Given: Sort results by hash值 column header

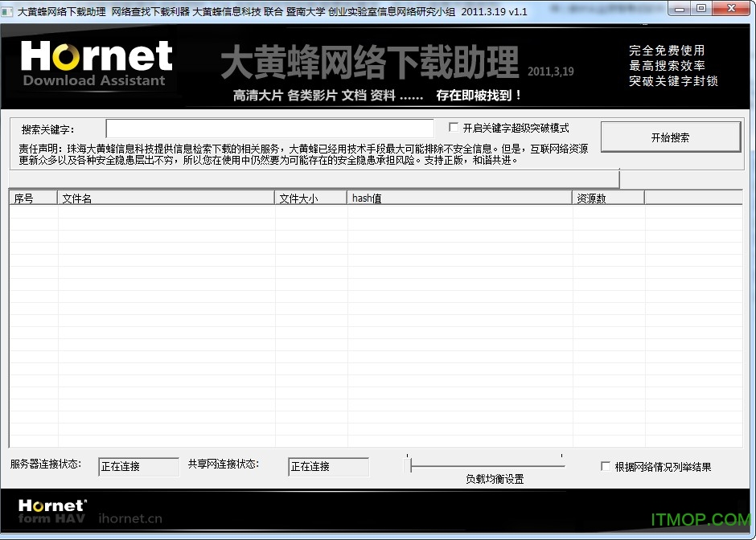Looking at the screenshot, I should pos(459,198).
